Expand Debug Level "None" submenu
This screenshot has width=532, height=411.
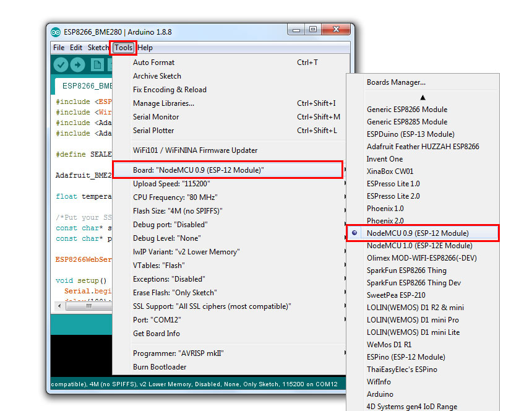click(229, 238)
